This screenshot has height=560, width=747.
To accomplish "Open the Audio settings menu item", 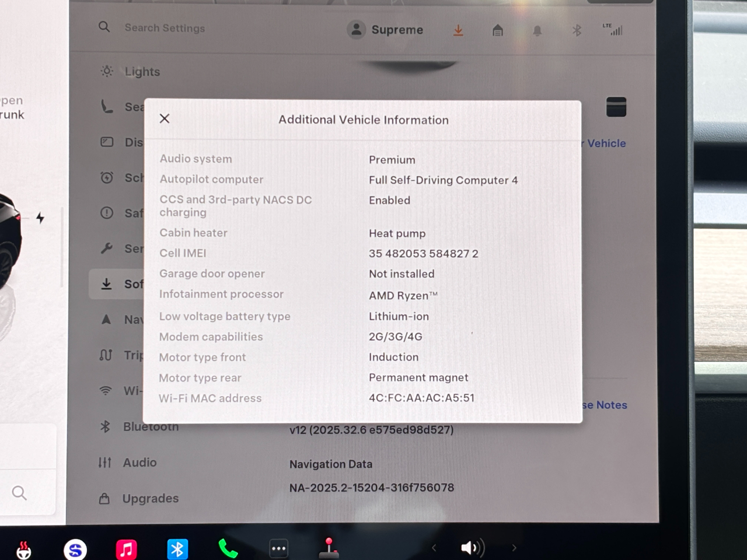I will [x=139, y=463].
